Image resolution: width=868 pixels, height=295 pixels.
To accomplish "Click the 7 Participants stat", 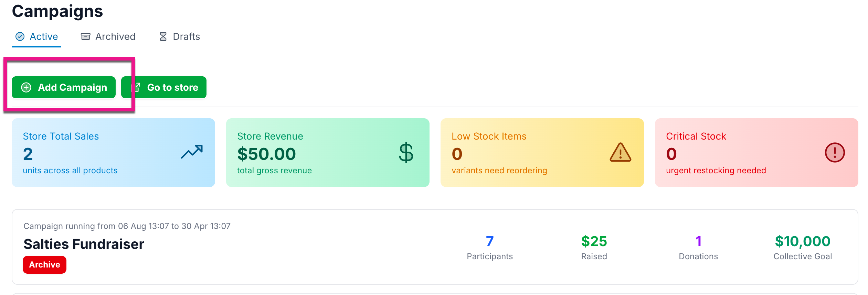I will coord(489,241).
